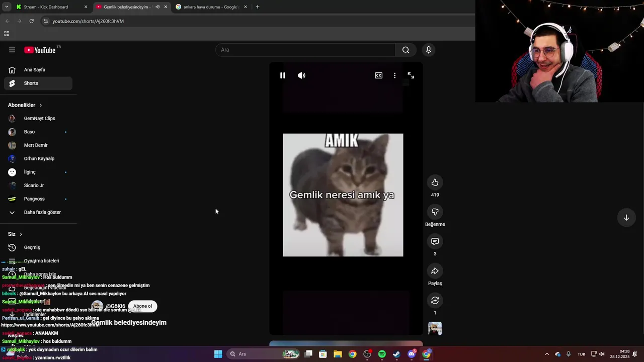Open comments for the Short
Image resolution: width=644 pixels, height=362 pixels.
435,241
